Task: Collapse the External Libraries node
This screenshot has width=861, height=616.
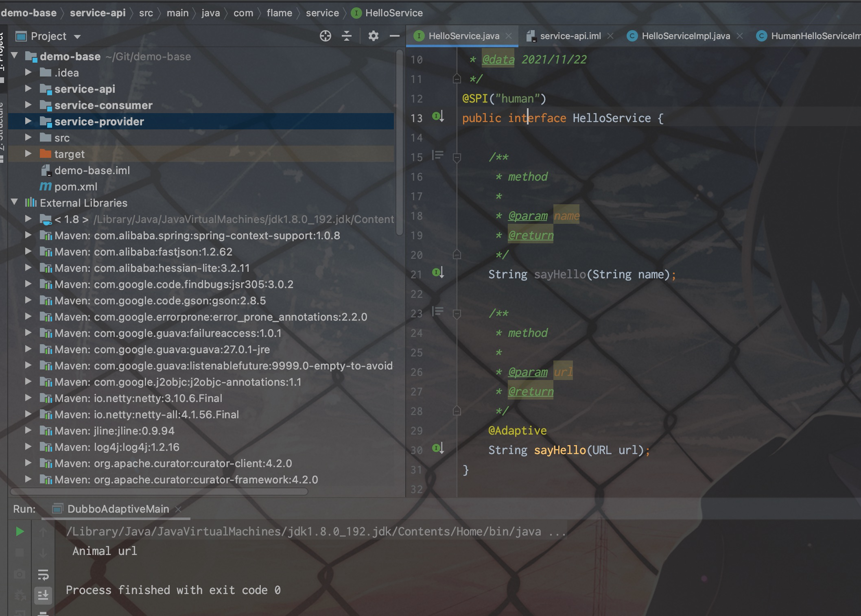Action: (x=15, y=202)
